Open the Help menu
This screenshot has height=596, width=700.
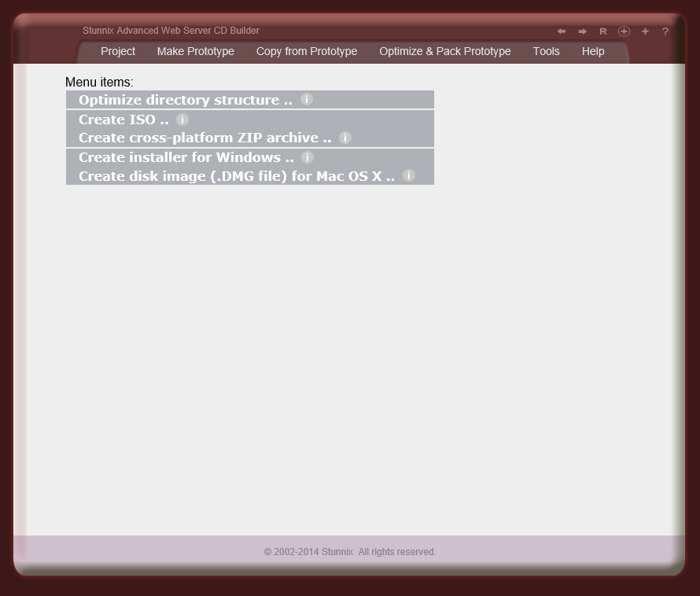tap(593, 51)
